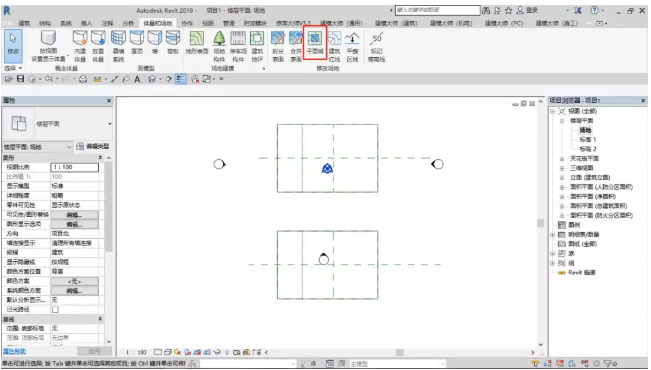This screenshot has height=370, width=651.
Task: Choose the 场地构件 site component tree icon
Action: coord(219,46)
